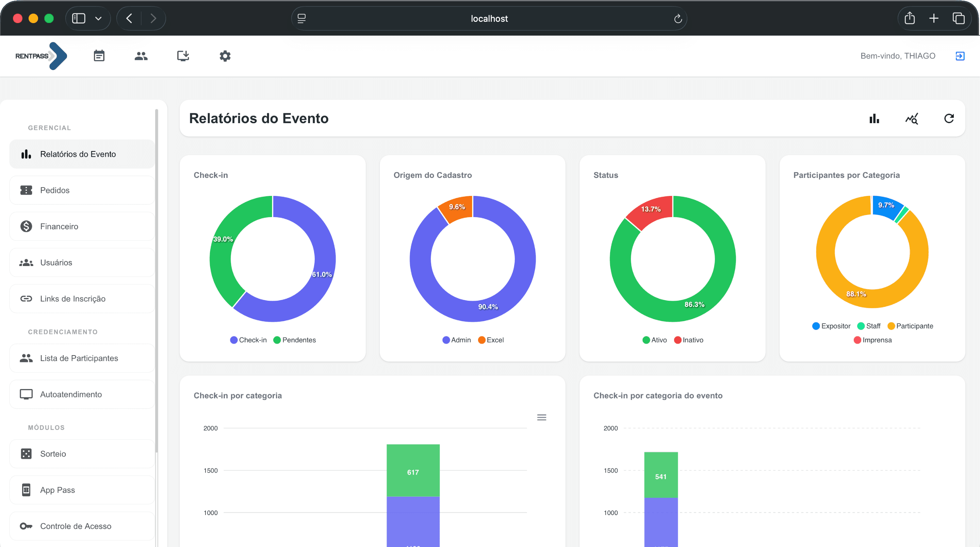
Task: Open Controle de Acesso in sidebar
Action: pos(82,526)
